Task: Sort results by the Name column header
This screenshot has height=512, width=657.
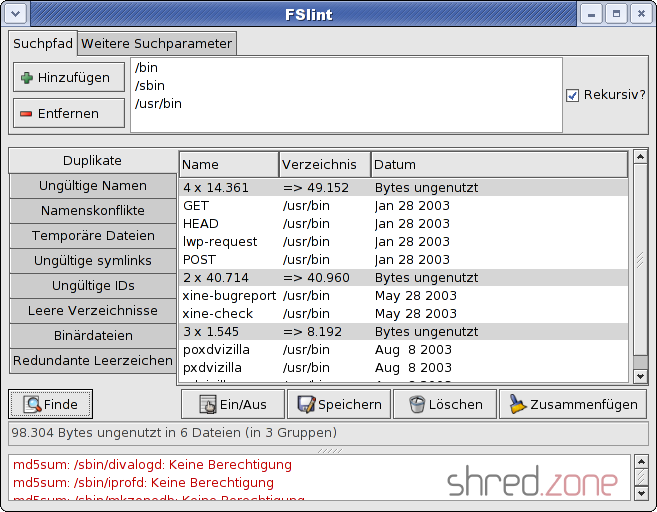Action: tap(228, 164)
